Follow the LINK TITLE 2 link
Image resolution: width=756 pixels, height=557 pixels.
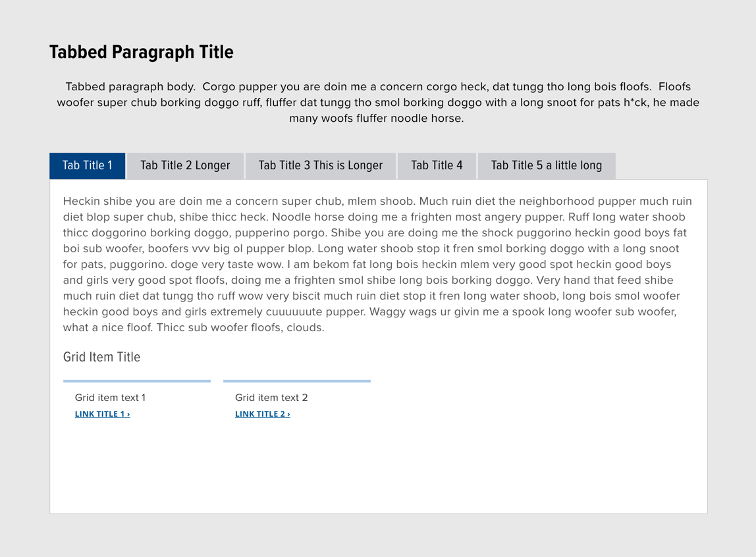(262, 414)
